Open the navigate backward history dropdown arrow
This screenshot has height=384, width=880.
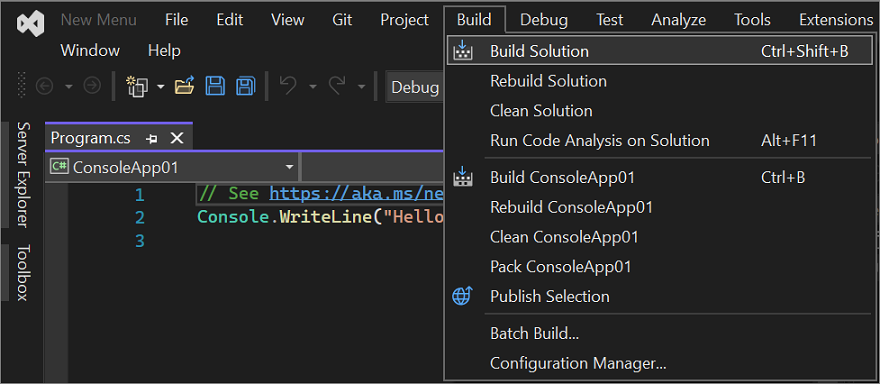[x=68, y=86]
